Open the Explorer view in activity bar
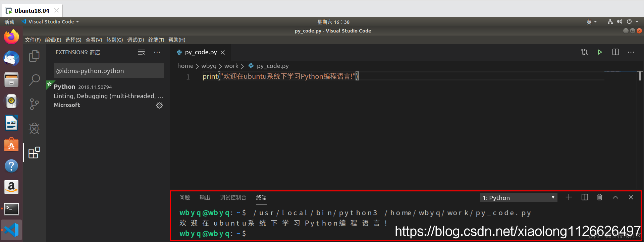Image resolution: width=644 pixels, height=242 pixels. pyautogui.click(x=34, y=56)
